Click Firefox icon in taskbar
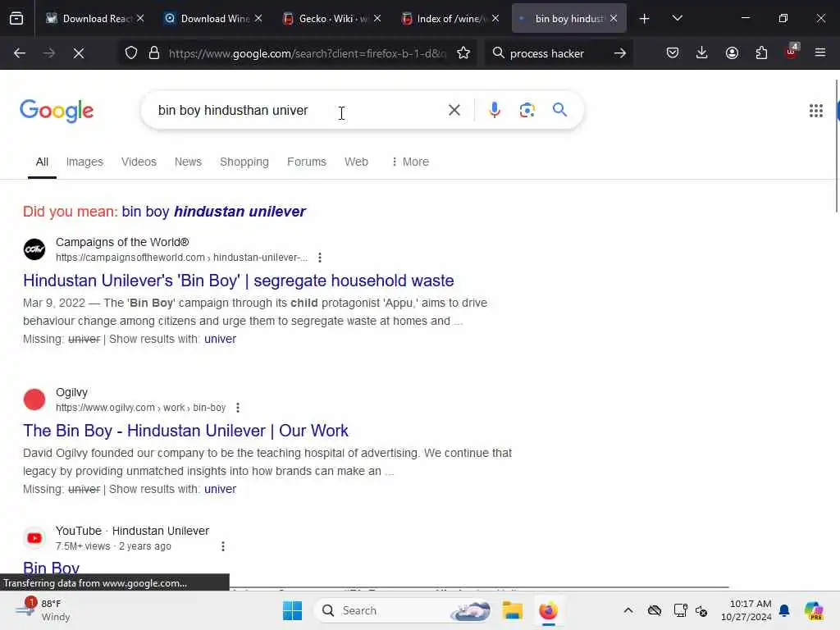840x630 pixels. [548, 610]
